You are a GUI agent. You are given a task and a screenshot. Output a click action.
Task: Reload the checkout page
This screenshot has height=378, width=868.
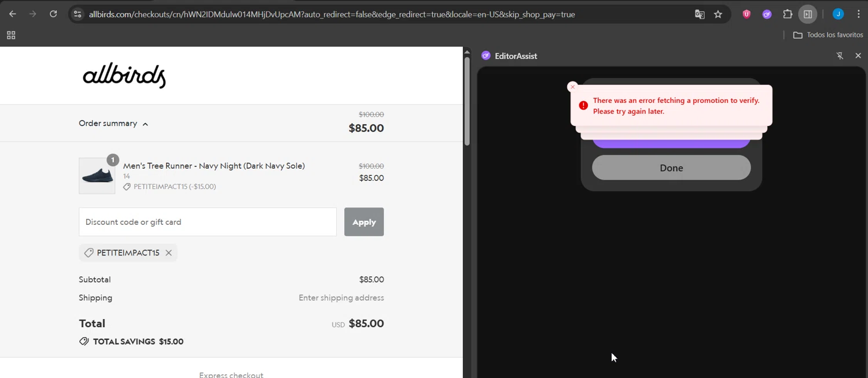pos(53,14)
